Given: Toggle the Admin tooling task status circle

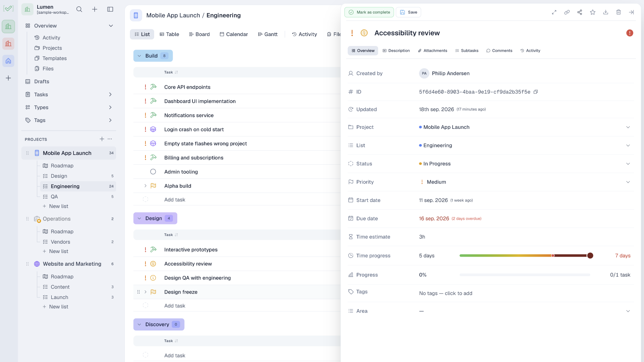Looking at the screenshot, I should point(153,172).
